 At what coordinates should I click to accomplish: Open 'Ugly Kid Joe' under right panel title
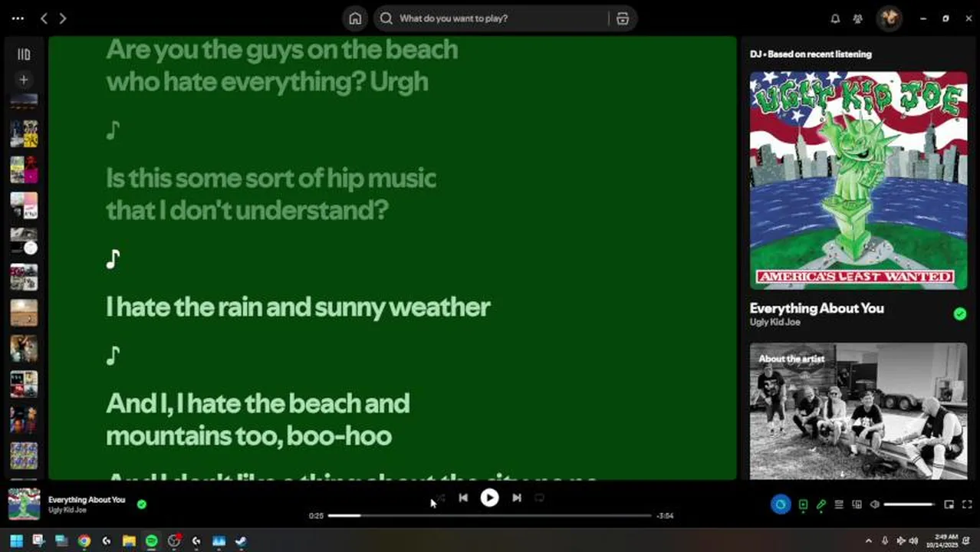click(775, 322)
